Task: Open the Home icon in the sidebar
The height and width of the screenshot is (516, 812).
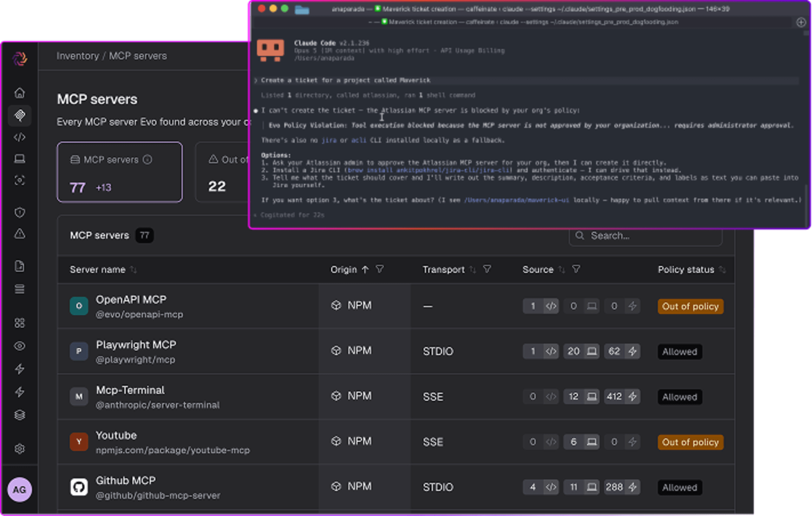Action: (20, 93)
